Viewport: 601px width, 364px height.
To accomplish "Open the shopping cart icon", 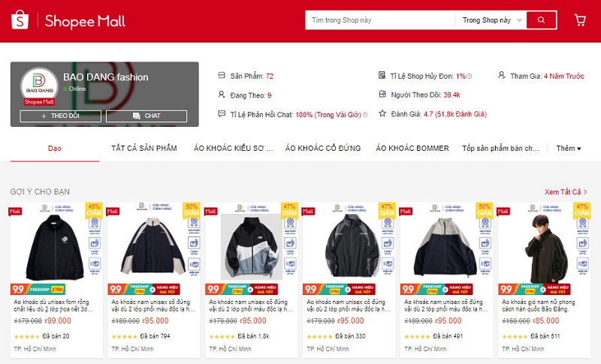I will [580, 20].
